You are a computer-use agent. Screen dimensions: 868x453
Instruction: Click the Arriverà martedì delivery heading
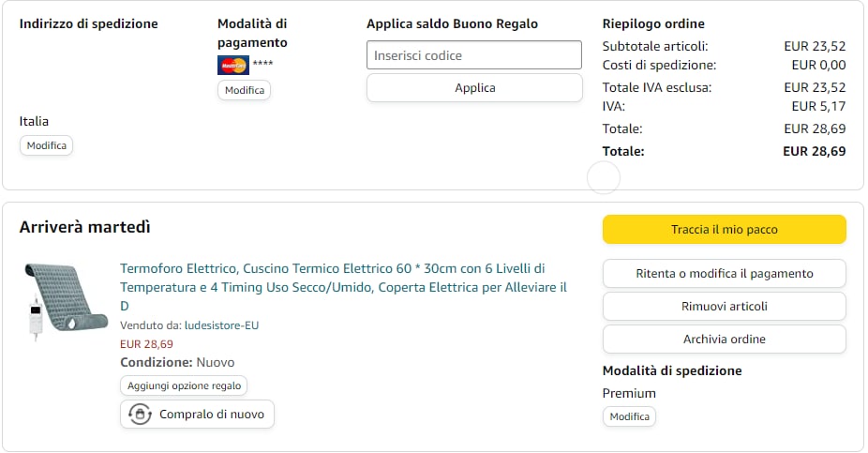click(85, 227)
